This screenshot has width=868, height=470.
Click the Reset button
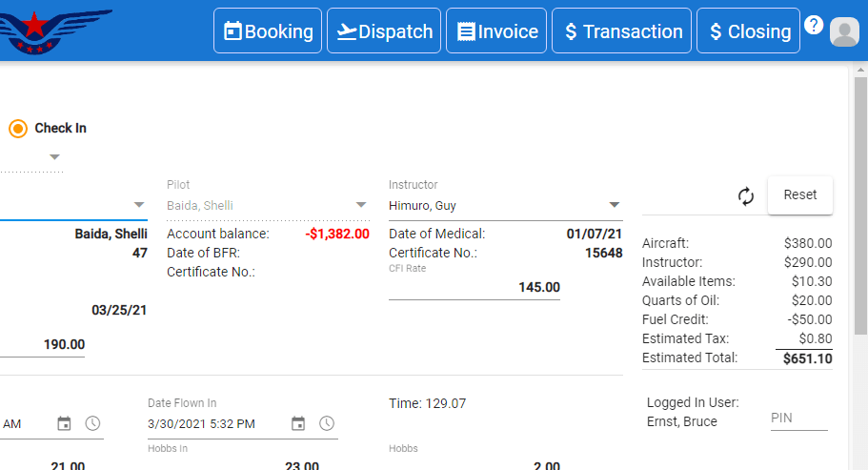pos(800,194)
